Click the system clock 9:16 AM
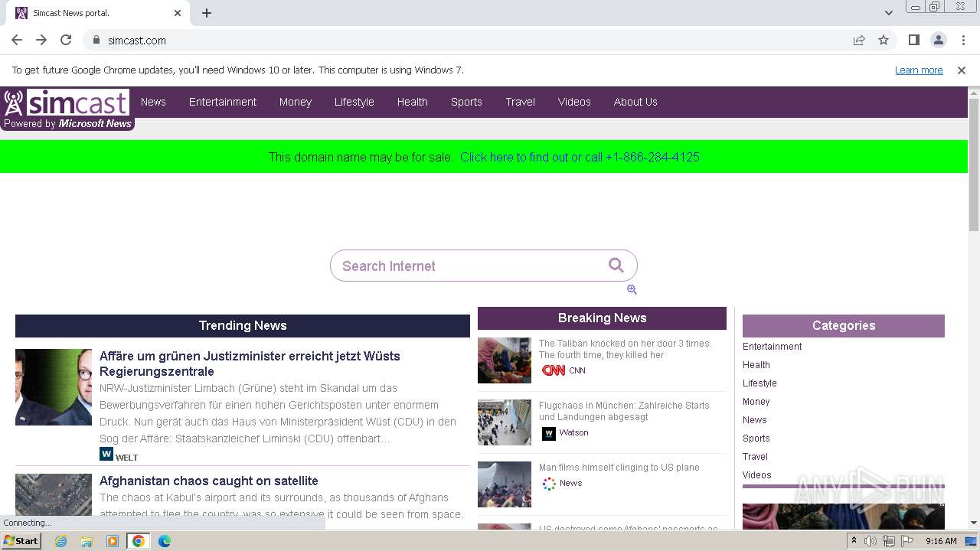The height and width of the screenshot is (551, 980). [x=941, y=541]
